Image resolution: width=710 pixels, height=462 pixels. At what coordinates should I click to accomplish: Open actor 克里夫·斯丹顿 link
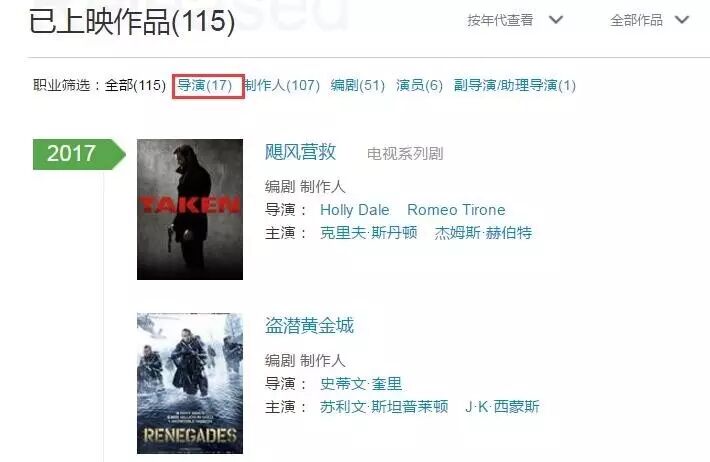(369, 233)
